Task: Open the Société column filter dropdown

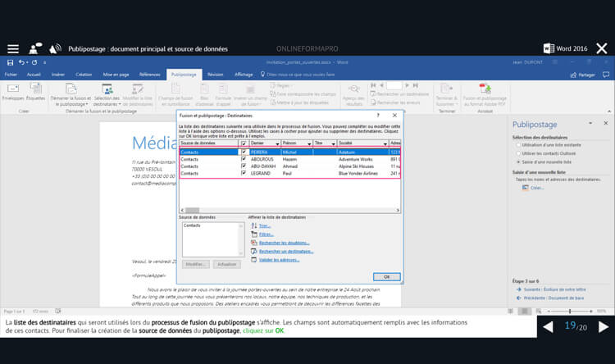Action: (385, 143)
